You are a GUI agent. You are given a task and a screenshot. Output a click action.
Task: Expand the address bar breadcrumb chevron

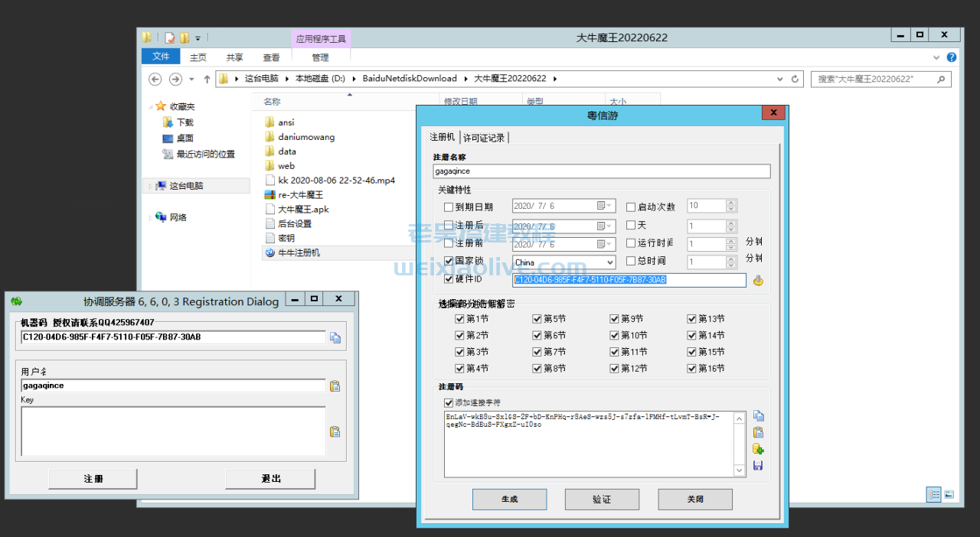(x=780, y=79)
